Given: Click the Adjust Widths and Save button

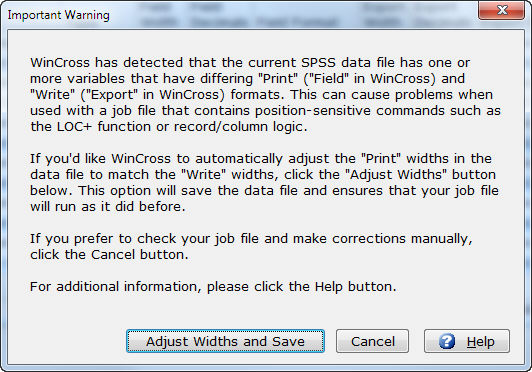Looking at the screenshot, I should (225, 341).
